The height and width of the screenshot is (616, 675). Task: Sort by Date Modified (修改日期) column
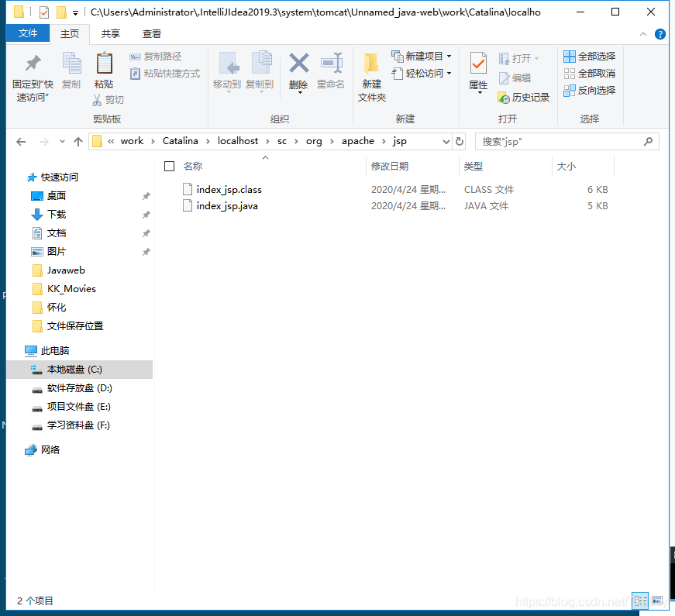(x=390, y=166)
